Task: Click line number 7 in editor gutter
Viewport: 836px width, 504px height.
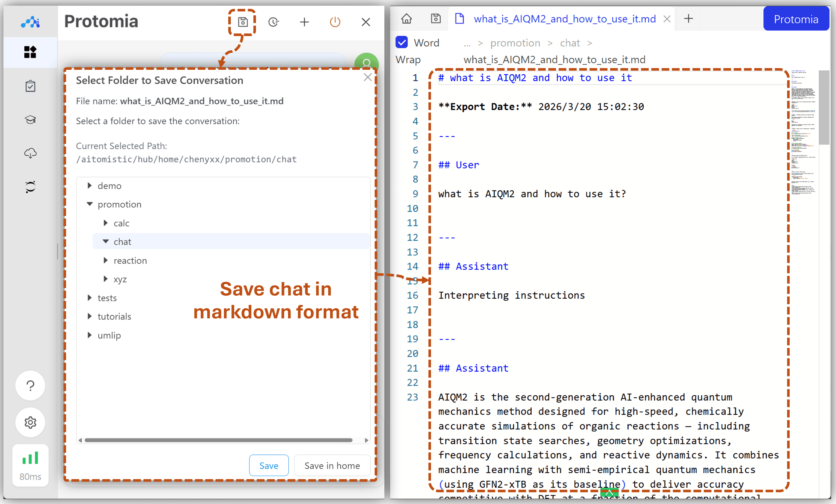Action: [415, 165]
